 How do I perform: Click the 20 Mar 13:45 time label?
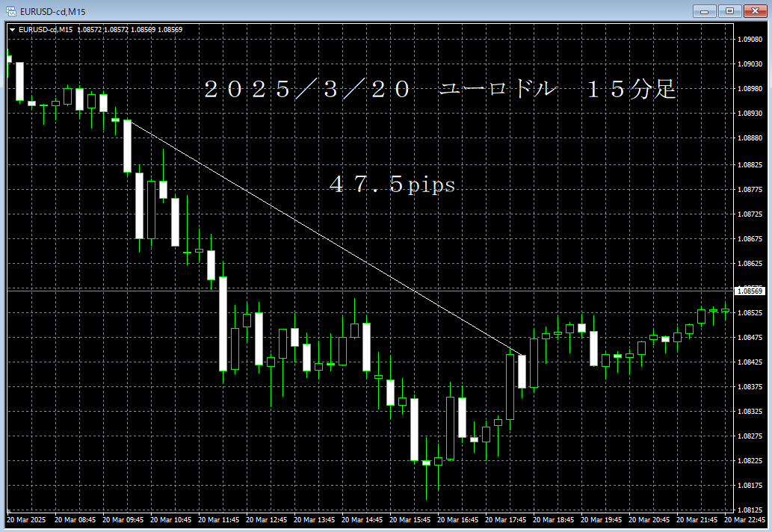pos(314,520)
